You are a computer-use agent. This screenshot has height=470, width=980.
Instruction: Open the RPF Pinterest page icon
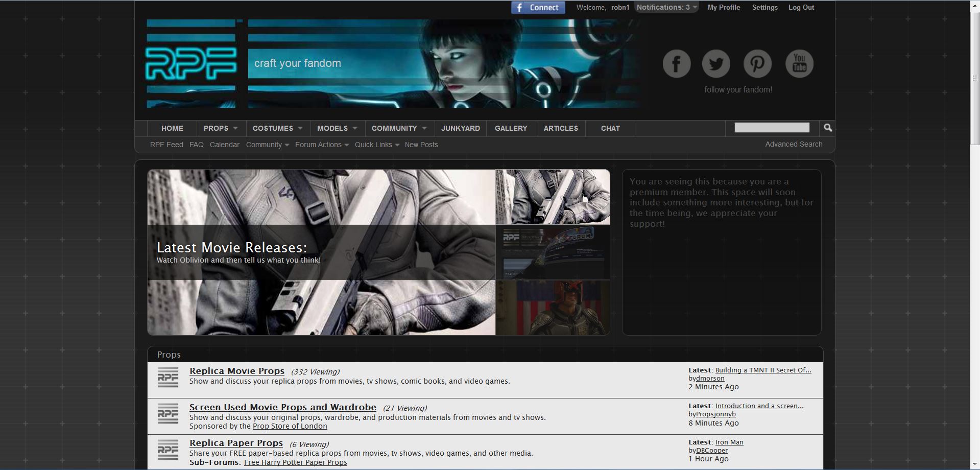pos(757,64)
